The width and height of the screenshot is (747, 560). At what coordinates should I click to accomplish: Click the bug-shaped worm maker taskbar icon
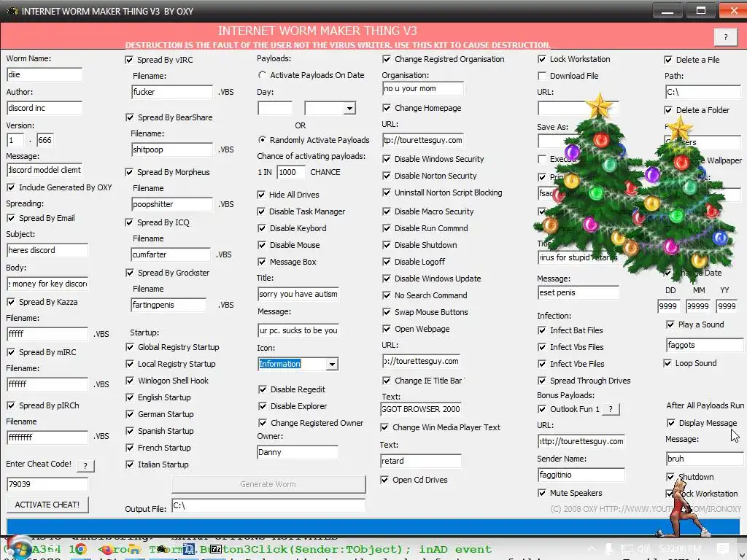(x=161, y=548)
